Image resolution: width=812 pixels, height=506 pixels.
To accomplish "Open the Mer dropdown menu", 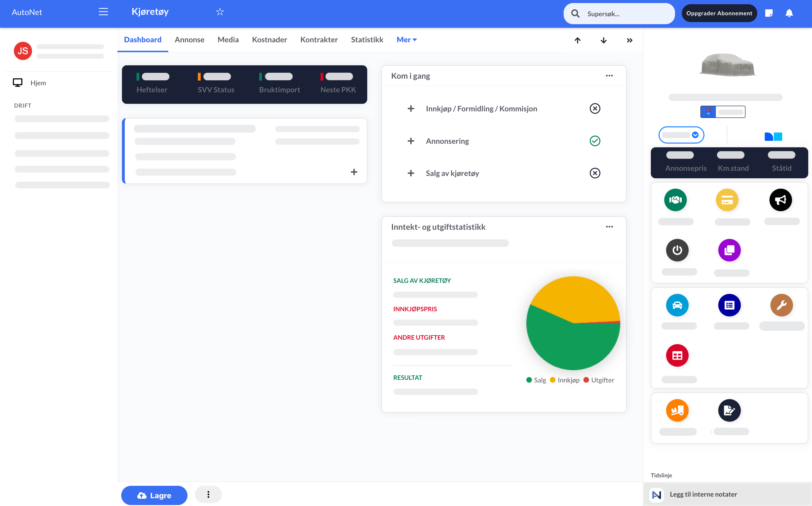I will point(406,40).
